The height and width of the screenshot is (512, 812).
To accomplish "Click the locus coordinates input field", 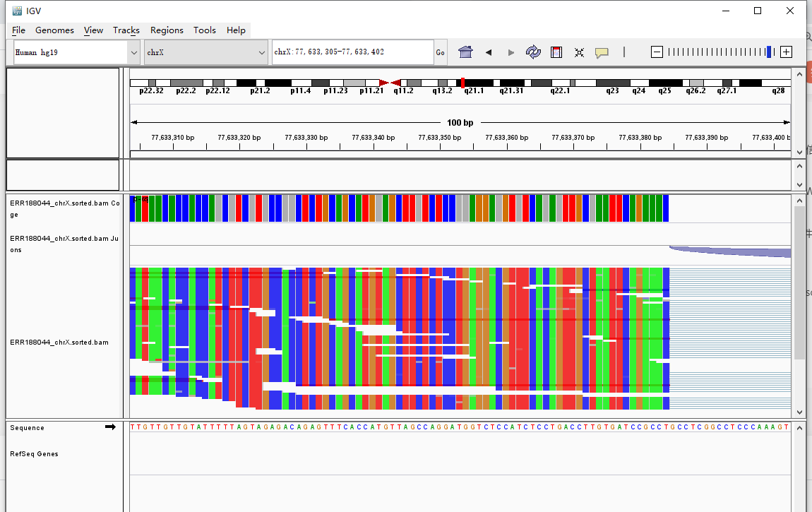I will click(352, 52).
